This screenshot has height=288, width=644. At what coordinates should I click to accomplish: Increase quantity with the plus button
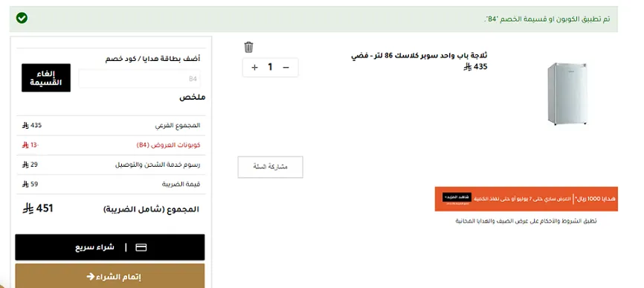(254, 68)
